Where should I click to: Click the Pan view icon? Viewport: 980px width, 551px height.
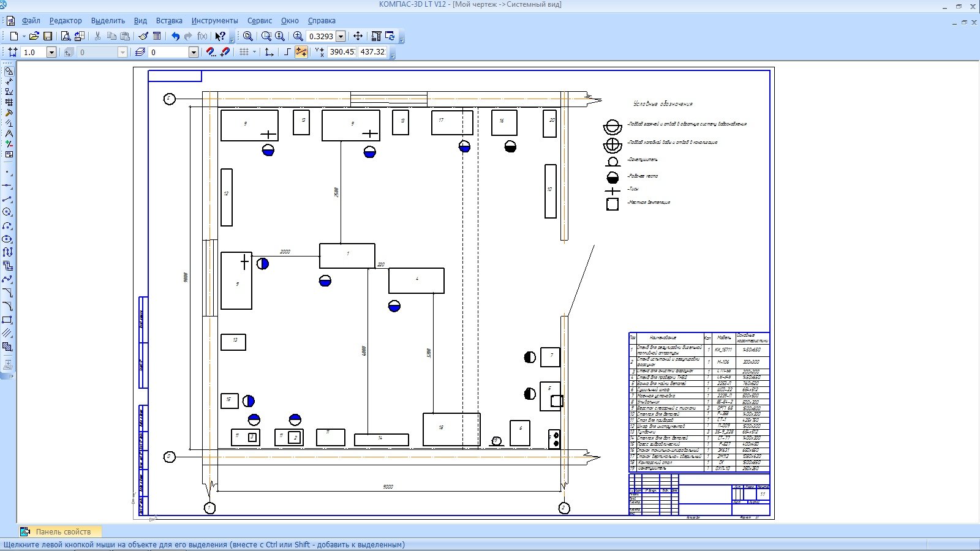click(x=358, y=37)
